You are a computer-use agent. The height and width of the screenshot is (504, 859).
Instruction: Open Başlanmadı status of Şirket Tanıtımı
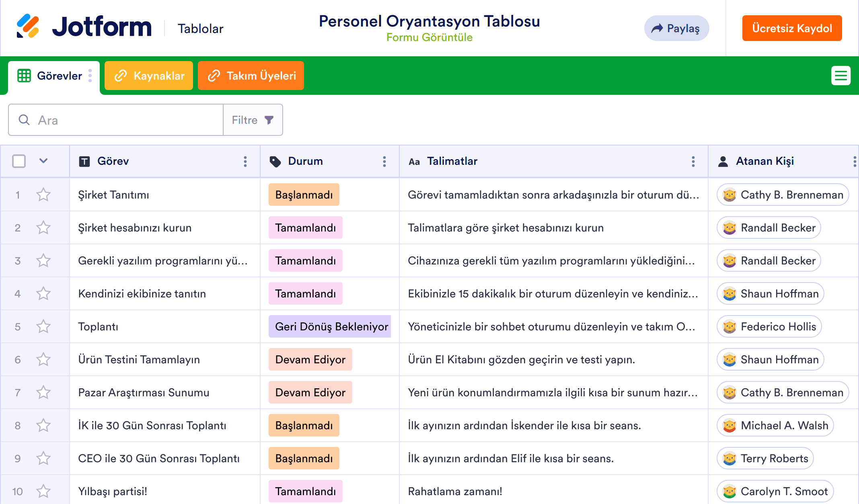pyautogui.click(x=304, y=195)
